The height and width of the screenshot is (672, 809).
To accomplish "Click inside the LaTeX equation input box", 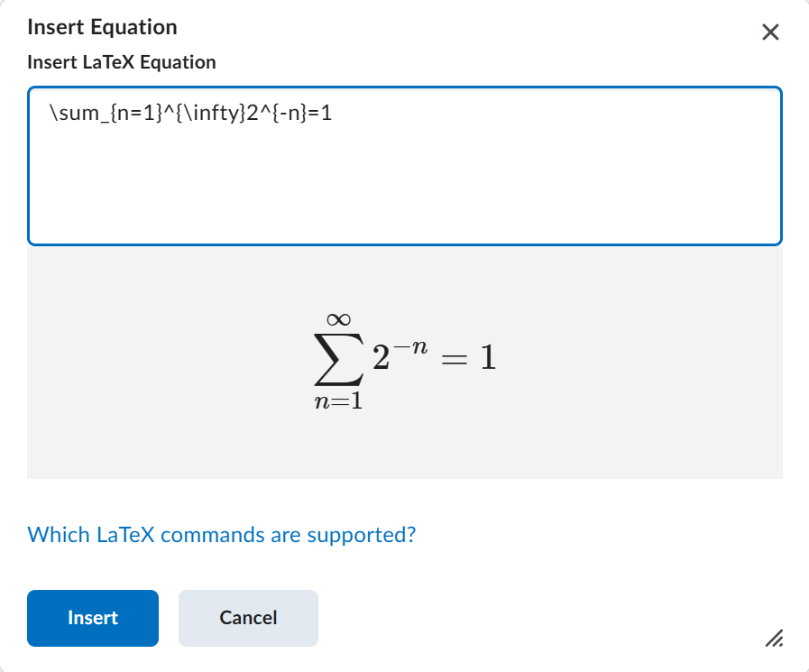I will [x=404, y=162].
